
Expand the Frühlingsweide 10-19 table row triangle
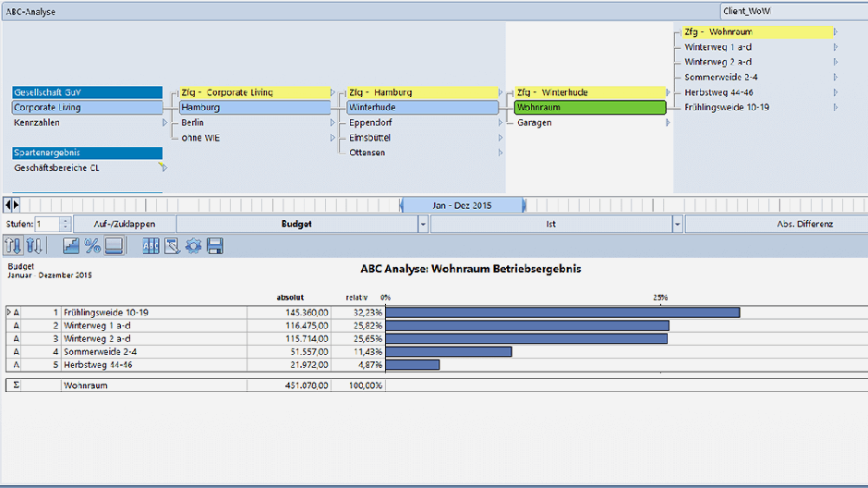pyautogui.click(x=9, y=312)
